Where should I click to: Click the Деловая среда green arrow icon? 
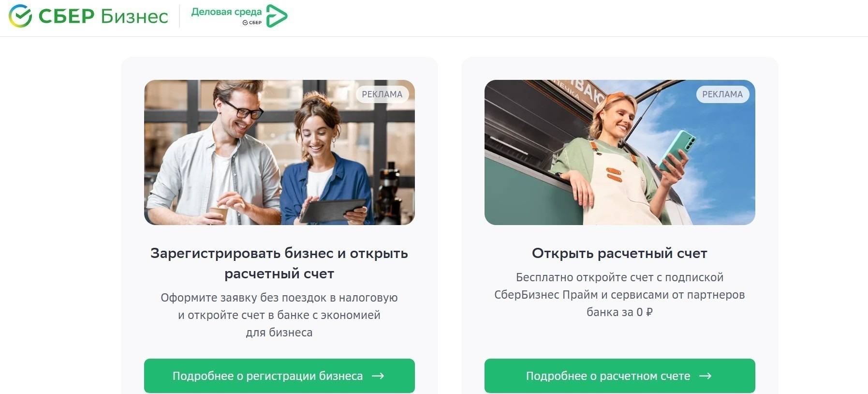277,16
